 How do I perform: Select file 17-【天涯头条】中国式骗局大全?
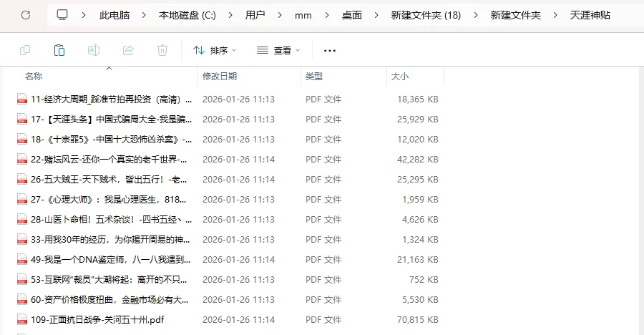click(112, 120)
